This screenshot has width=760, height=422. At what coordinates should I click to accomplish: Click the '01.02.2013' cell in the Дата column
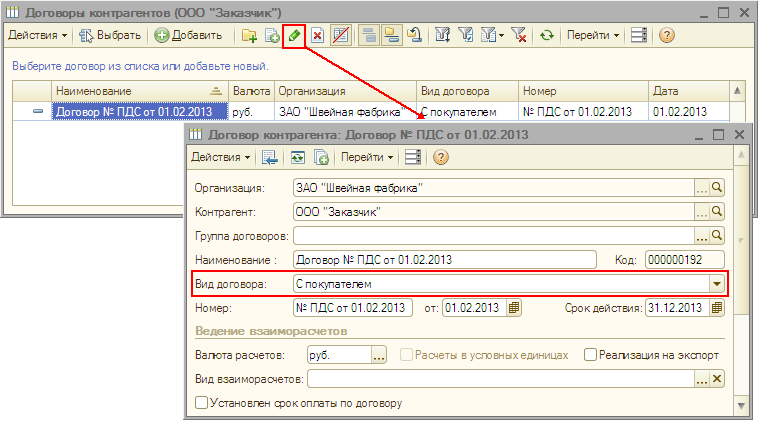[x=689, y=111]
